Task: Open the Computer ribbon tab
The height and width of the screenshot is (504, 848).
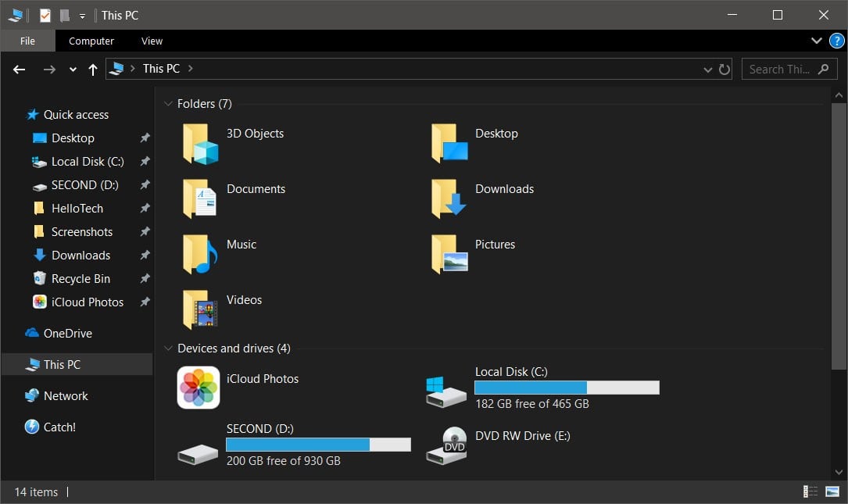Action: pyautogui.click(x=91, y=41)
